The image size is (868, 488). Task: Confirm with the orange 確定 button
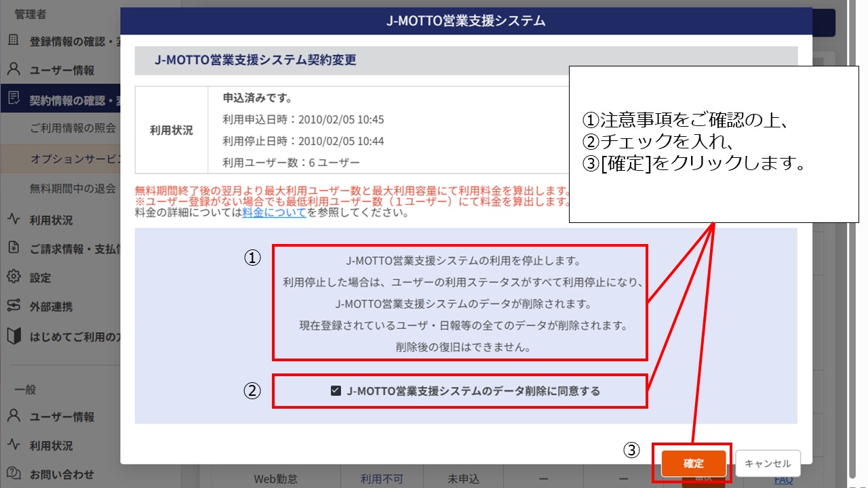tap(694, 464)
